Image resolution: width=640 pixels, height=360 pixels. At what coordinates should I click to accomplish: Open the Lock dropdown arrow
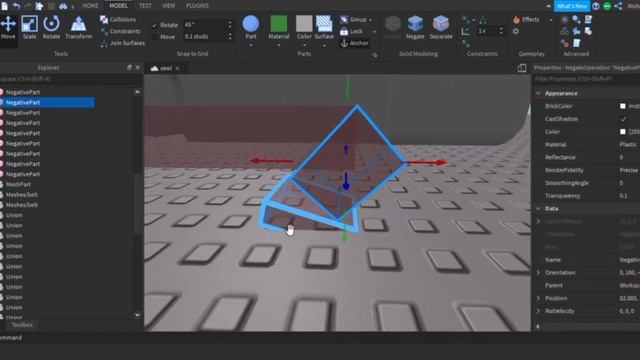pos(374,31)
